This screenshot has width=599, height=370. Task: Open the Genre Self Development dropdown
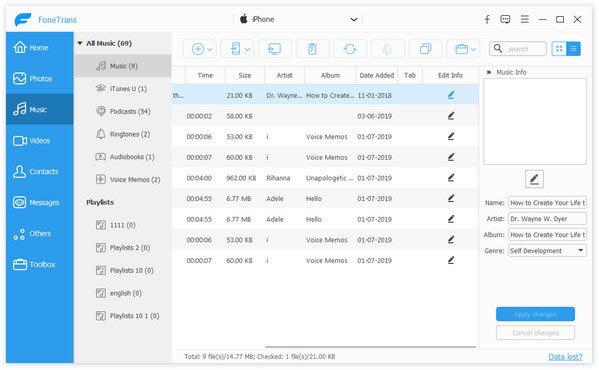pos(547,251)
